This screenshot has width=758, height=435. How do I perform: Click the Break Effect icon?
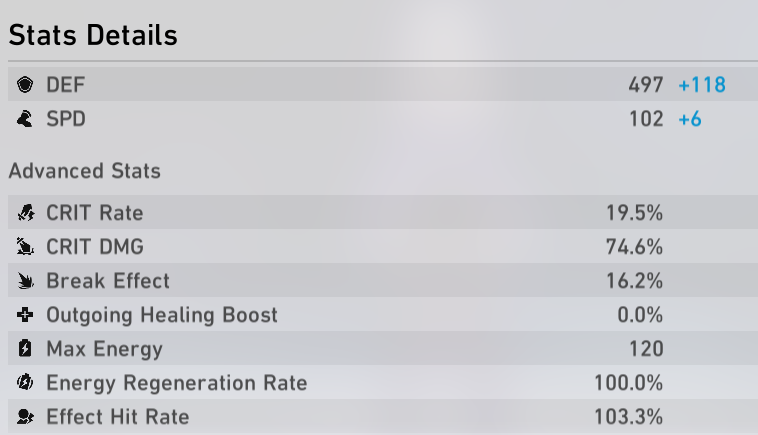[x=25, y=280]
